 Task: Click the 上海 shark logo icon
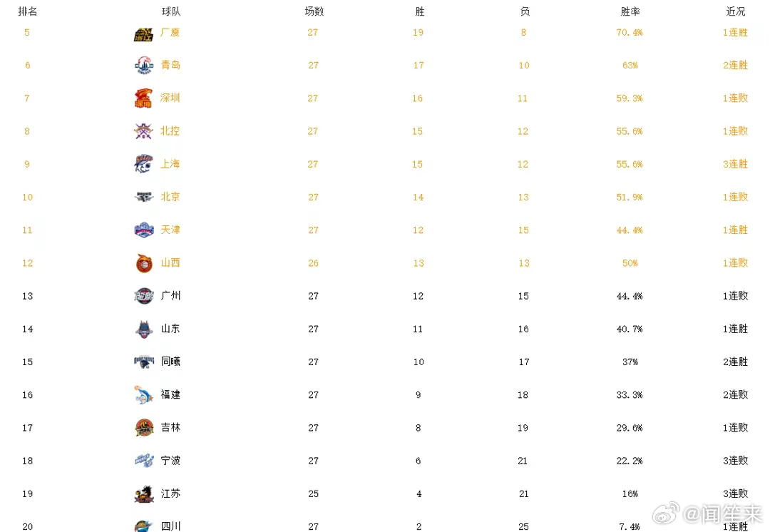(x=143, y=163)
